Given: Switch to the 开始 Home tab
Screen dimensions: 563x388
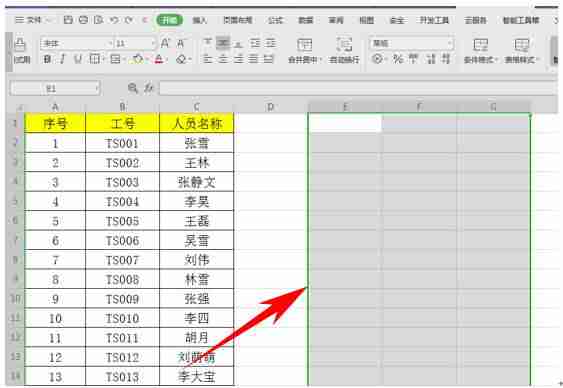Looking at the screenshot, I should coord(170,20).
